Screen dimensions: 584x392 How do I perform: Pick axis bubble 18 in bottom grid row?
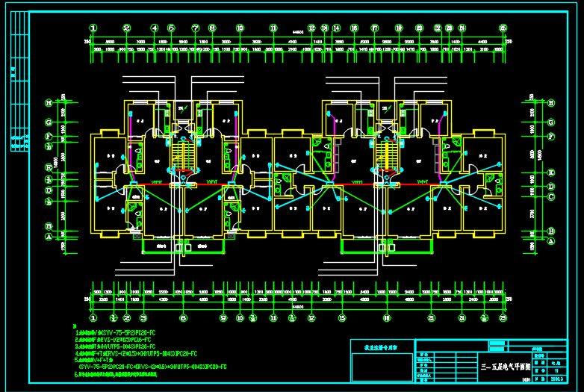click(387, 318)
